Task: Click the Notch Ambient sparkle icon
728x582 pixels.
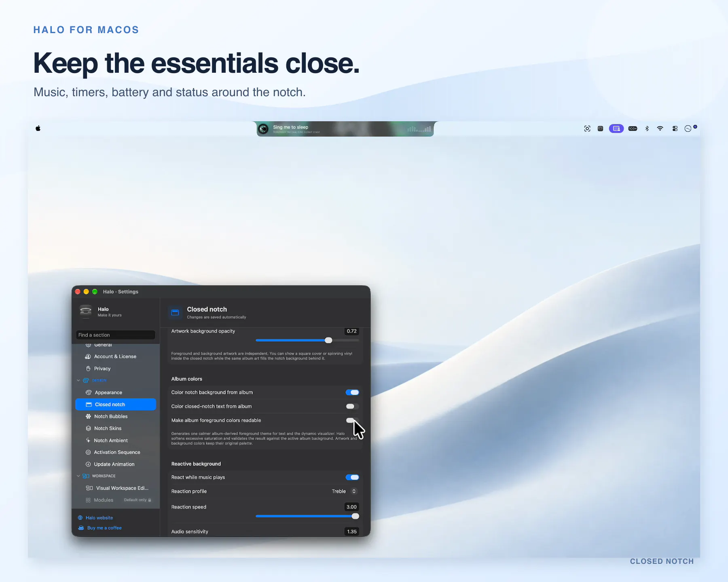Action: [x=88, y=440]
